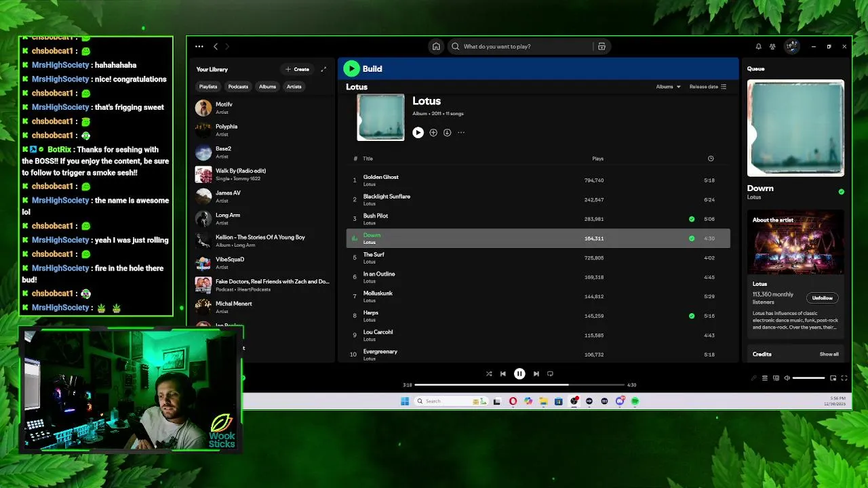868x488 pixels.
Task: Open more options for the Lotus album
Action: click(461, 133)
